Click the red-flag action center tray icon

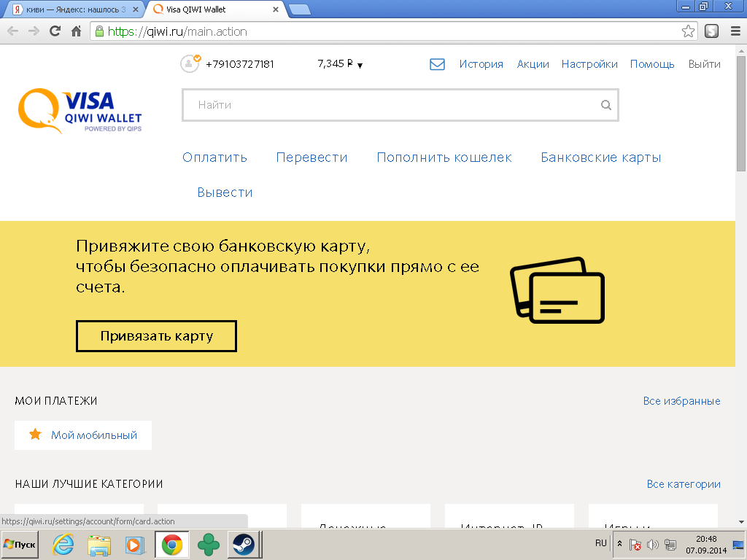pyautogui.click(x=635, y=544)
